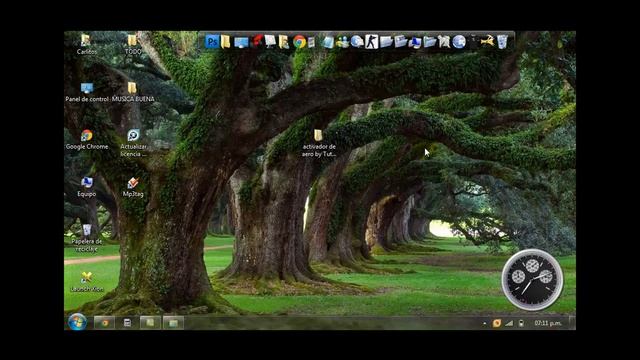This screenshot has height=360, width=640.
Task: Open the clock showing 07:11 p.m.
Action: [548, 323]
